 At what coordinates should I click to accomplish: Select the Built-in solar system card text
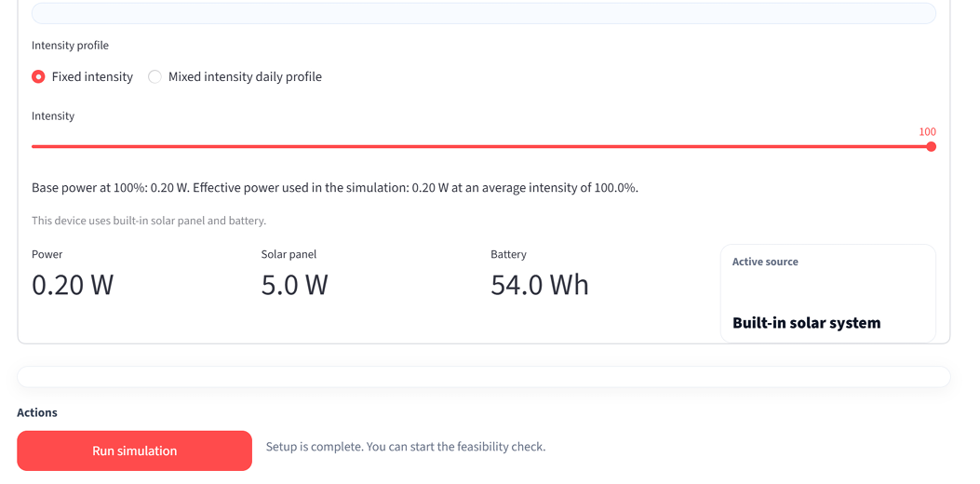[x=806, y=323]
